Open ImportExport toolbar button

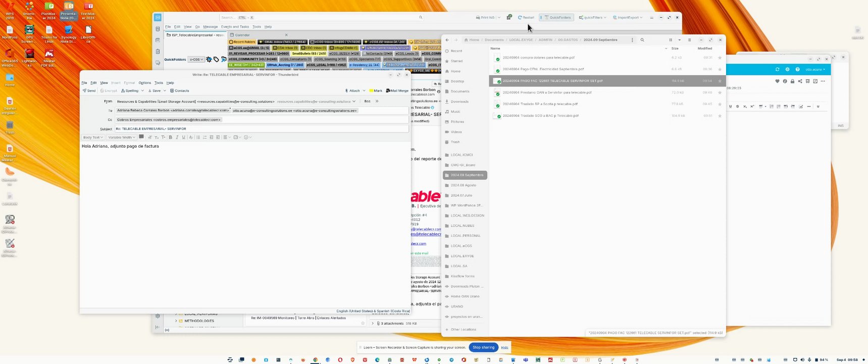(x=628, y=17)
